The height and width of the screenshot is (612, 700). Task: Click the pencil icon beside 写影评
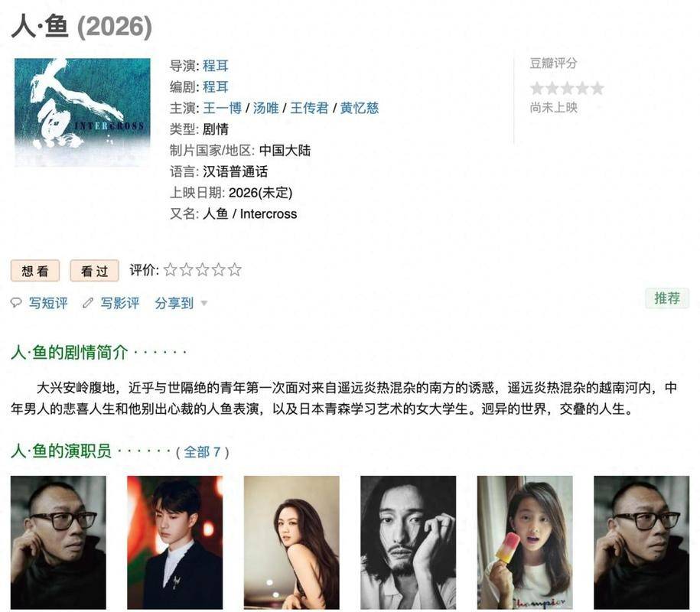pyautogui.click(x=88, y=303)
